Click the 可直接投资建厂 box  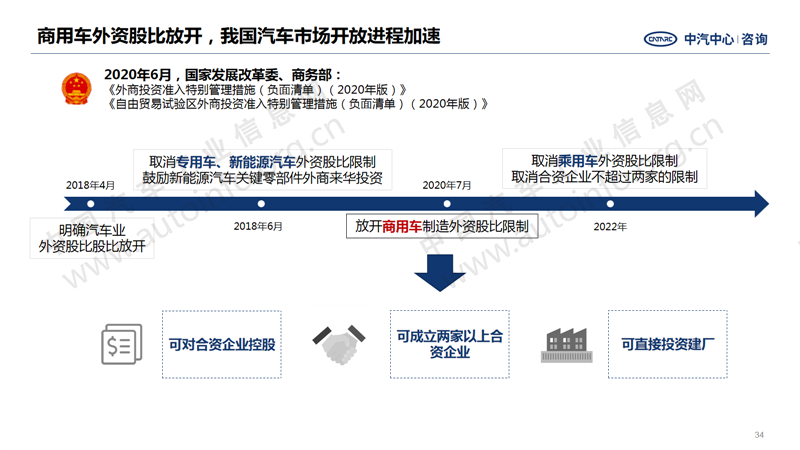click(667, 344)
